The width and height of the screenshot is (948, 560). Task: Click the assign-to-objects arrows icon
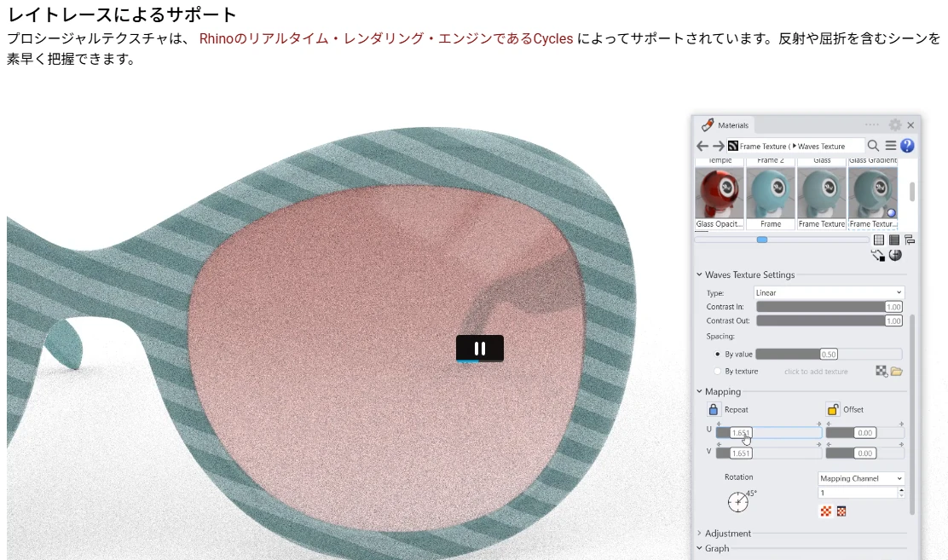coord(878,255)
